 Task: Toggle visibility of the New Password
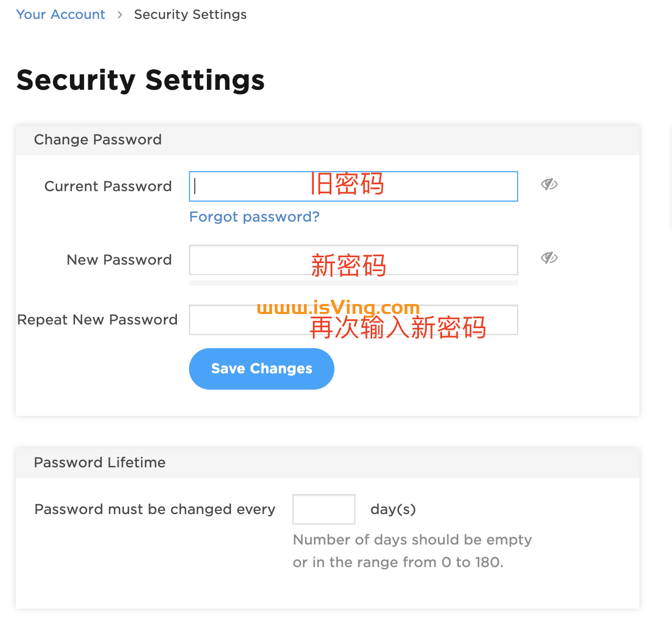[549, 258]
